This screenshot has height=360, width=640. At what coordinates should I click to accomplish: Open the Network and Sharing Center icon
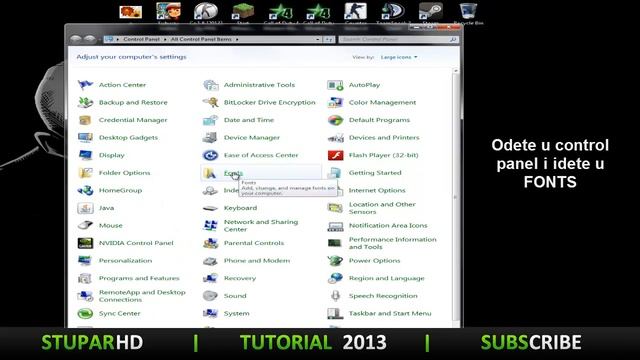tap(211, 225)
